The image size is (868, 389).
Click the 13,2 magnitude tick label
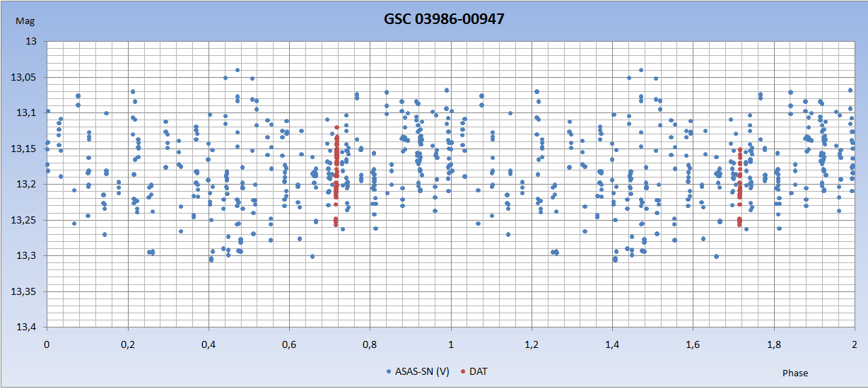coord(26,184)
